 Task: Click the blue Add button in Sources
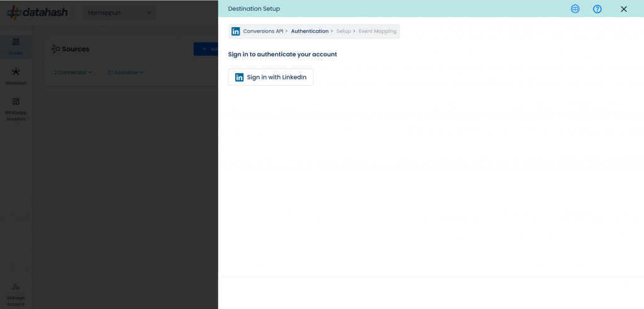206,49
